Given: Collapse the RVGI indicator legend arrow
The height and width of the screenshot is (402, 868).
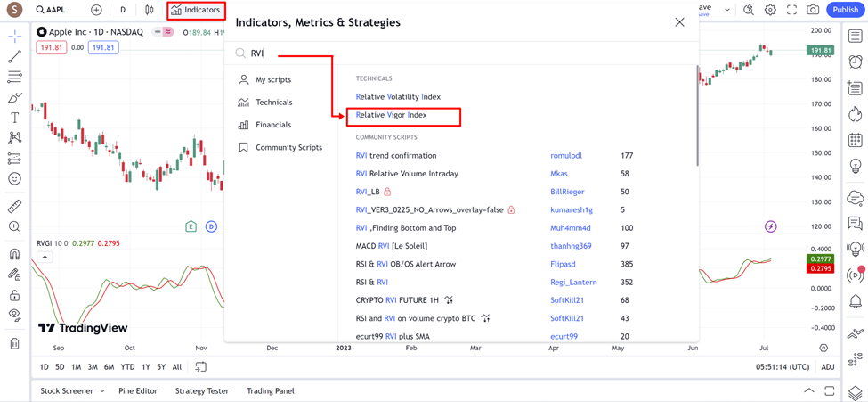Looking at the screenshot, I should (45, 257).
